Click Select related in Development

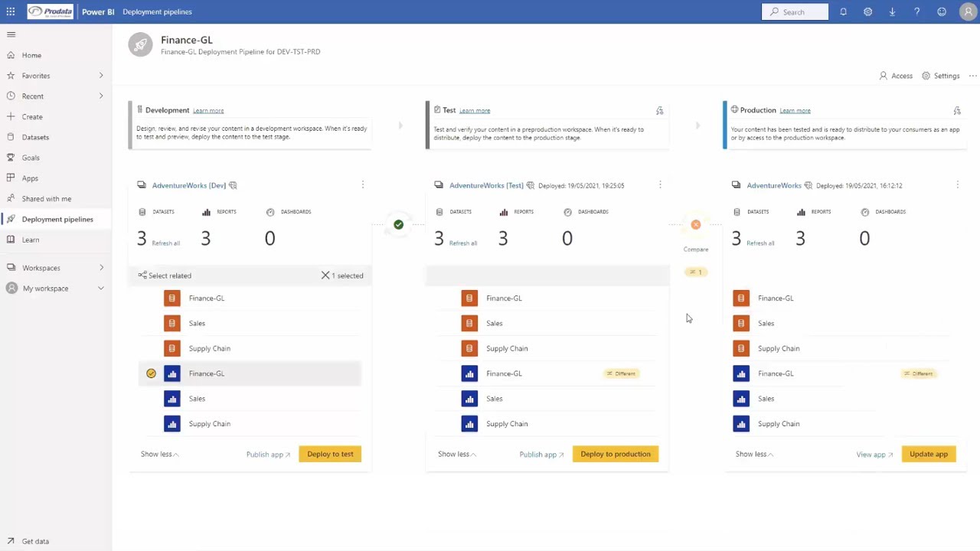(165, 275)
